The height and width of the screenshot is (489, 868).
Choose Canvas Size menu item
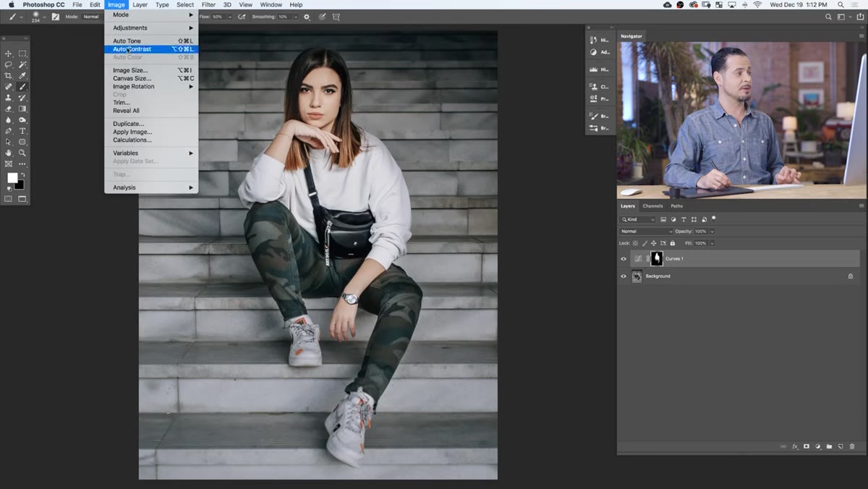pyautogui.click(x=151, y=78)
